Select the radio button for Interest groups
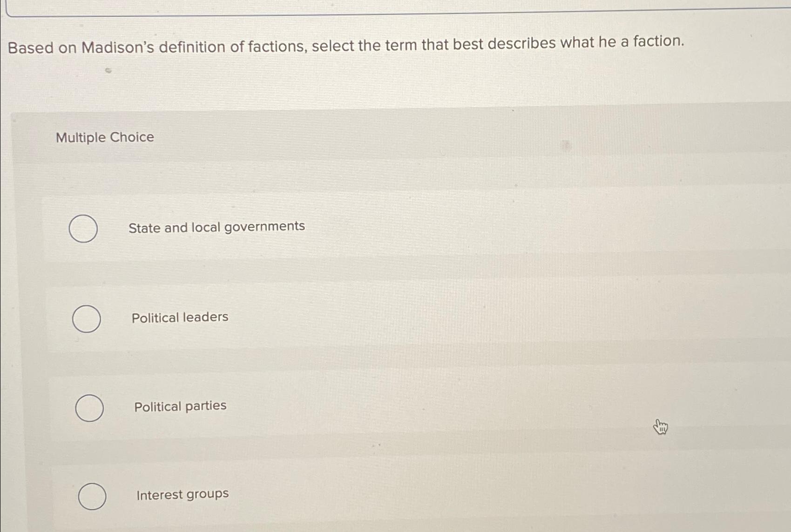Image resolution: width=791 pixels, height=532 pixels. (x=93, y=496)
